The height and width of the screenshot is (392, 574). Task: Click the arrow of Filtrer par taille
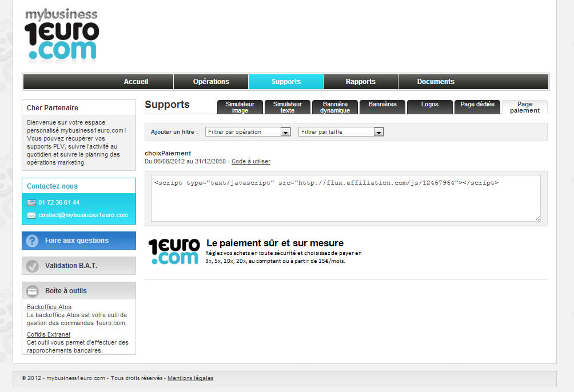click(x=379, y=132)
